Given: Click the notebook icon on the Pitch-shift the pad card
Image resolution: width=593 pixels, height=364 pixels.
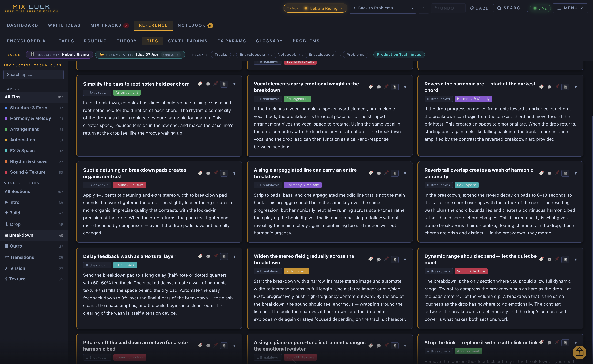Looking at the screenshot, I should pos(224,346).
